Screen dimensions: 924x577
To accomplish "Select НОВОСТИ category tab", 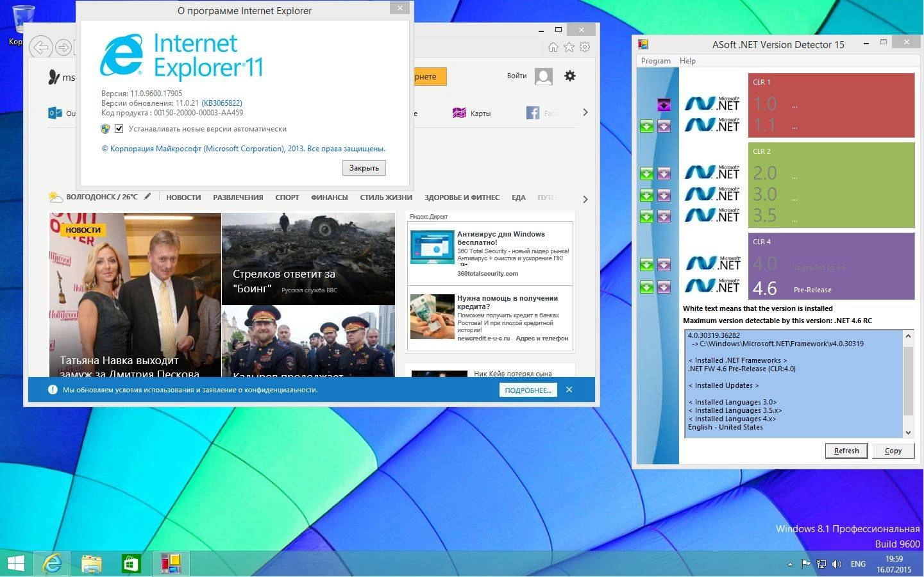I will point(183,197).
